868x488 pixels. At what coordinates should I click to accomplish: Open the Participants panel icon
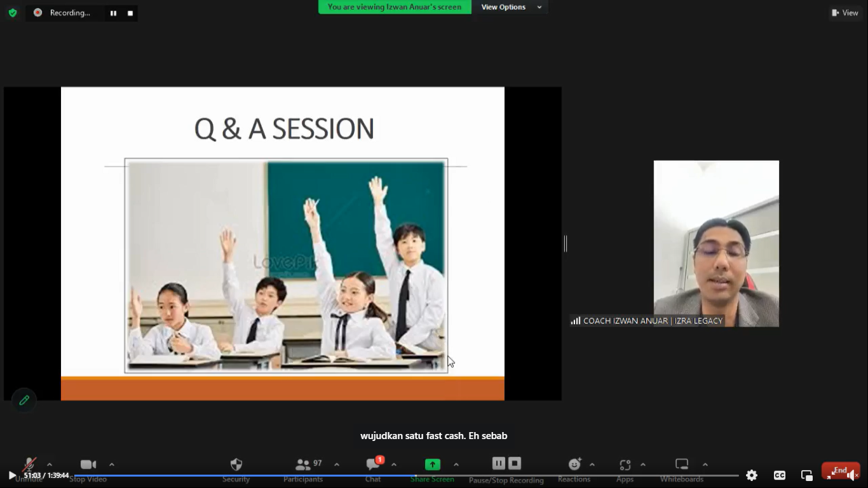303,464
